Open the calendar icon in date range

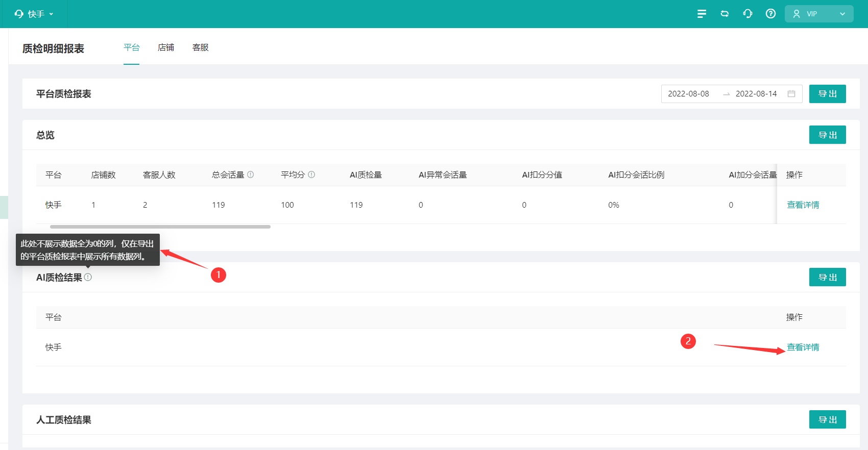coord(791,94)
